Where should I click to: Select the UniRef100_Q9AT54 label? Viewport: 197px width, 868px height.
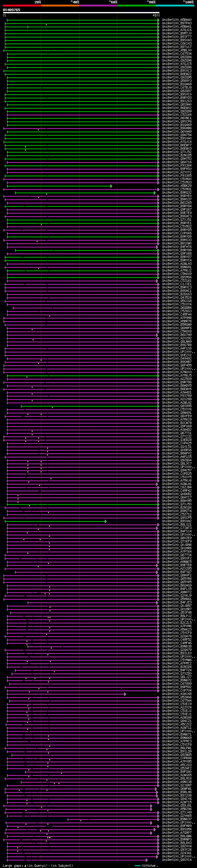pyautogui.click(x=177, y=135)
